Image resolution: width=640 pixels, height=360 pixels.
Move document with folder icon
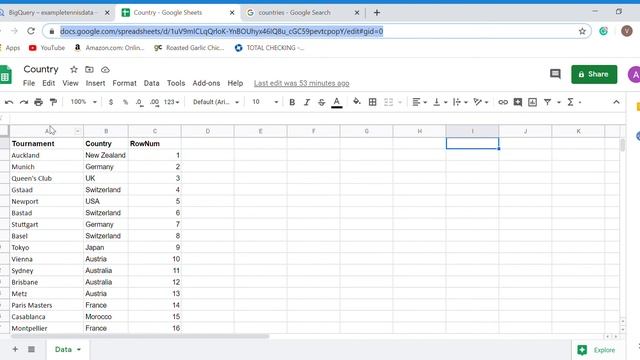pyautogui.click(x=89, y=69)
